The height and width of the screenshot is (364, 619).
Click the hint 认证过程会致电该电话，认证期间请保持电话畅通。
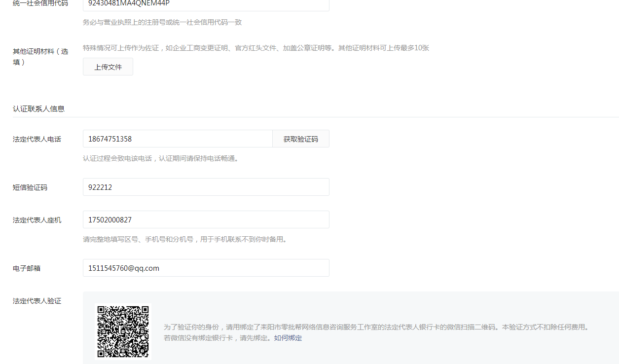(x=161, y=159)
